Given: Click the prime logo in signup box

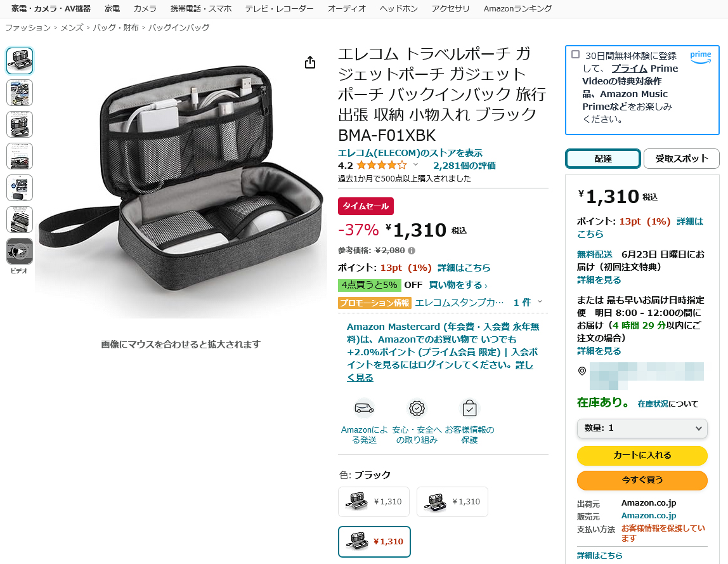Looking at the screenshot, I should pos(700,57).
